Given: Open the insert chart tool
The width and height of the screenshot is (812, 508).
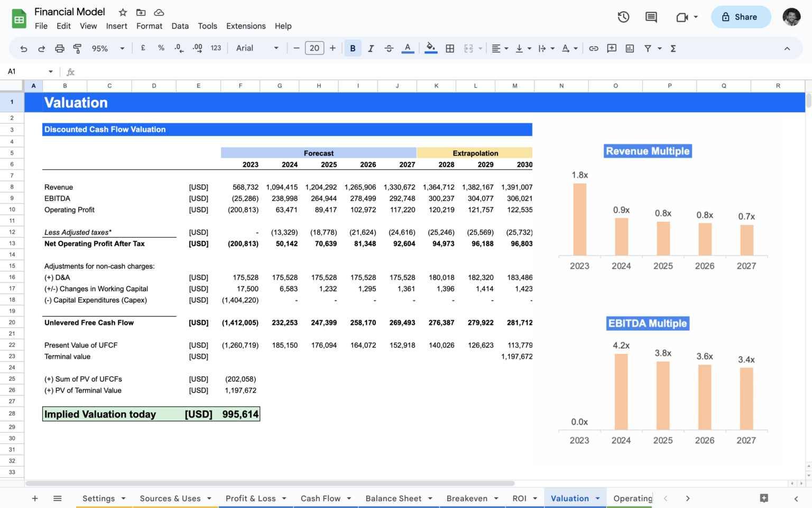Looking at the screenshot, I should coord(630,48).
